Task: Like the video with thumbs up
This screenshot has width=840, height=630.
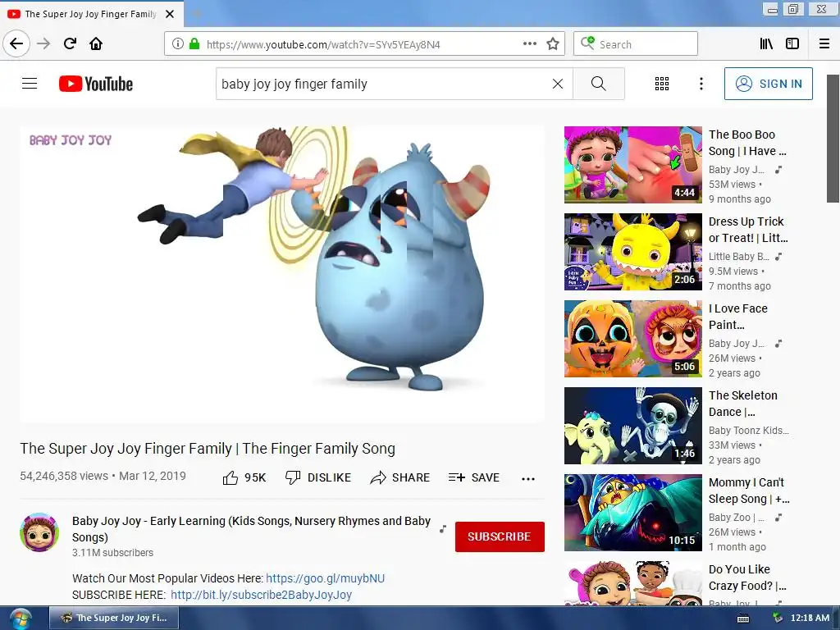Action: pyautogui.click(x=244, y=477)
